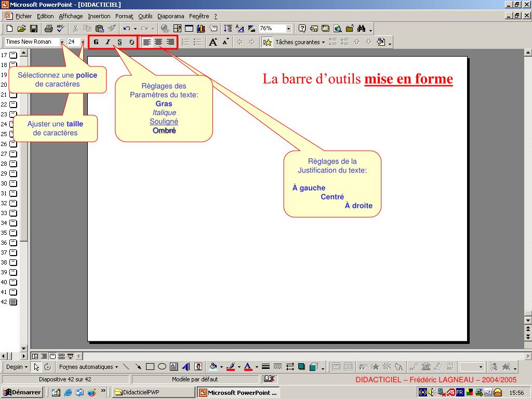Open the 76% zoom dropdown
This screenshot has height=399, width=532.
pos(288,29)
